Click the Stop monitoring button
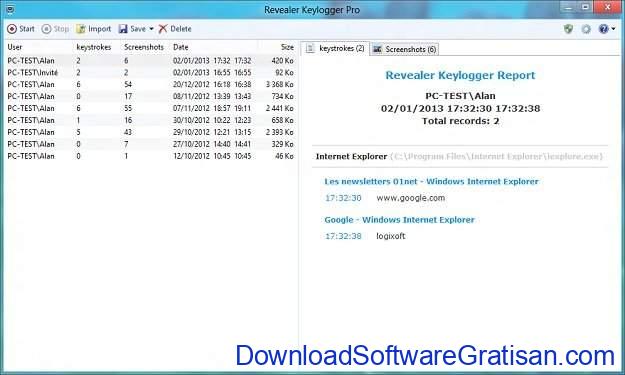Viewport: 625px width, 375px height. click(x=55, y=29)
